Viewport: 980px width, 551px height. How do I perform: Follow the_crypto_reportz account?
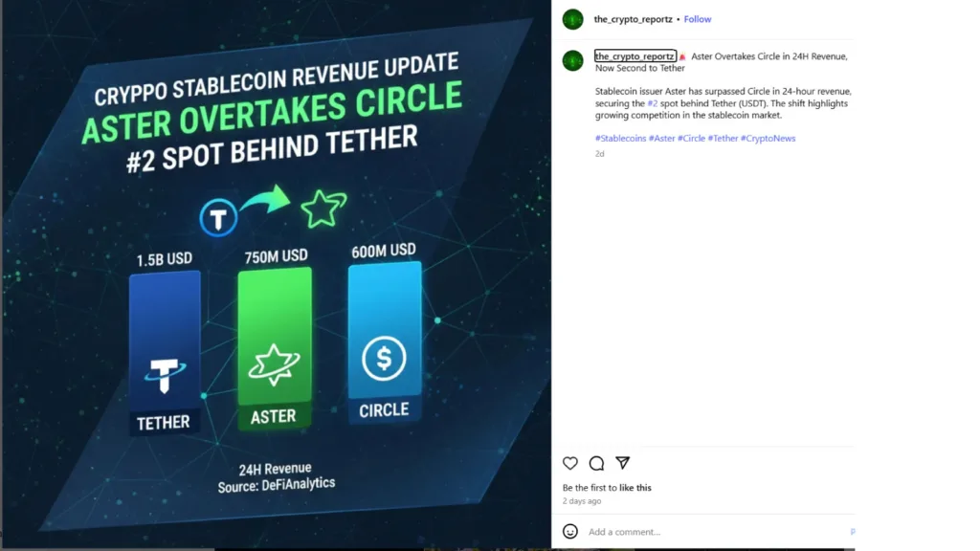point(698,19)
